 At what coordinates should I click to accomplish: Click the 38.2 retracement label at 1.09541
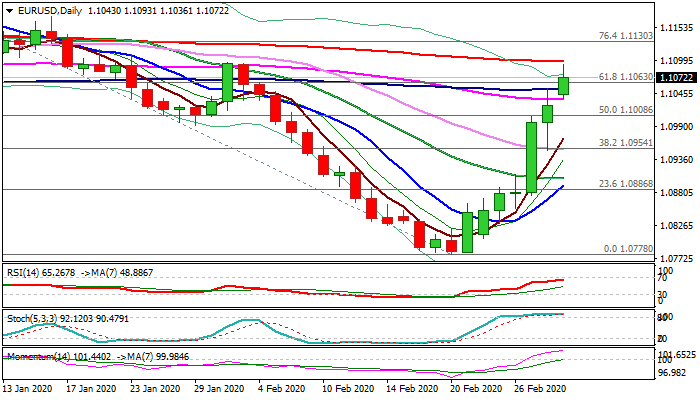[625, 143]
